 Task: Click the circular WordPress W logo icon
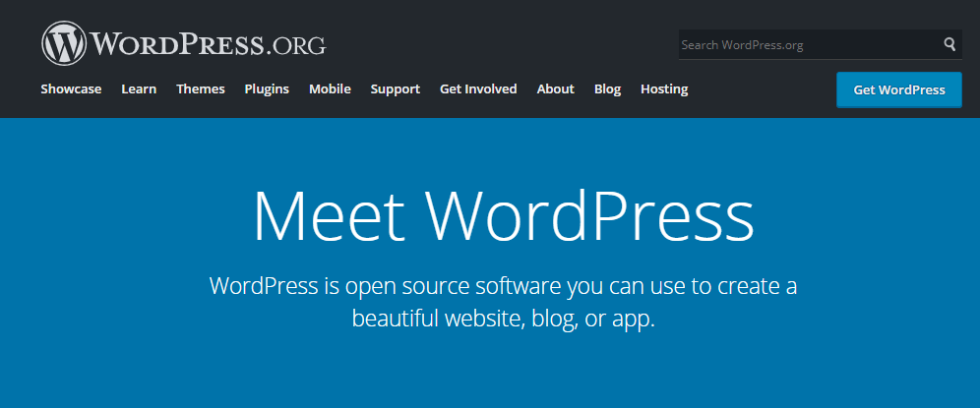tap(64, 43)
